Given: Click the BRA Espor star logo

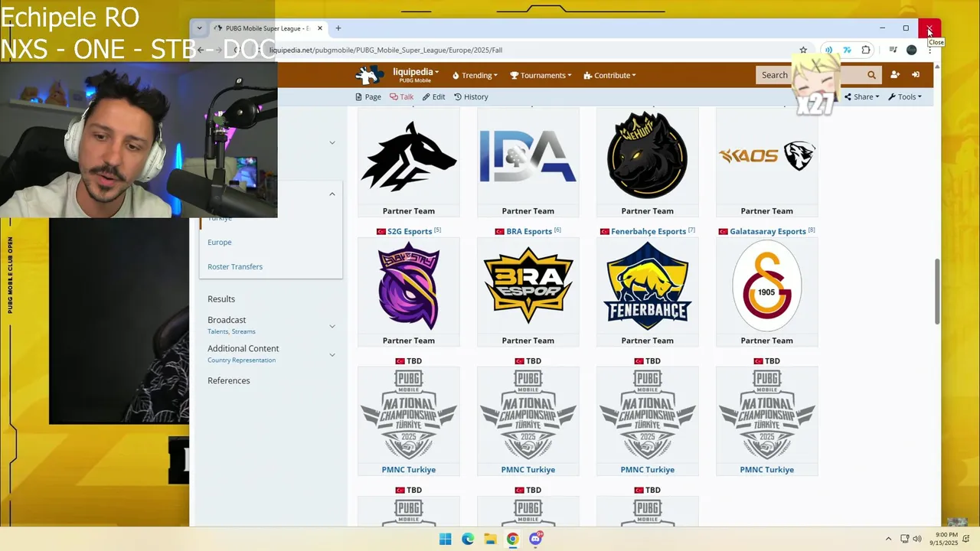Looking at the screenshot, I should [528, 285].
